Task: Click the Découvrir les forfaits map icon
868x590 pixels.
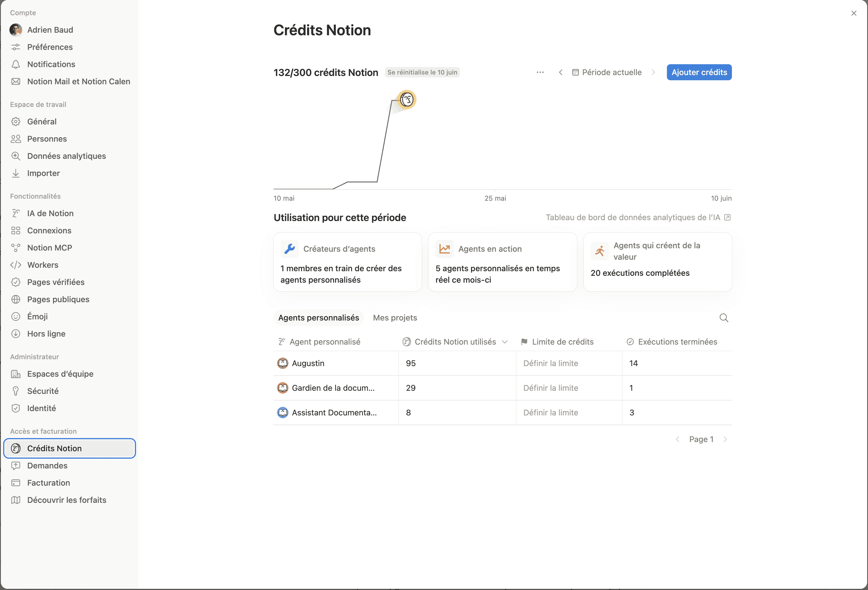Action: tap(16, 500)
